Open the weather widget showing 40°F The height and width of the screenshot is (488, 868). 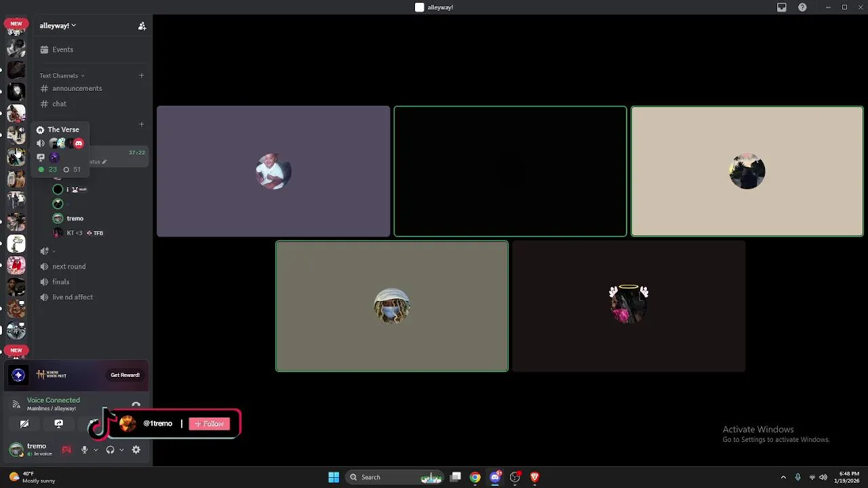click(32, 477)
